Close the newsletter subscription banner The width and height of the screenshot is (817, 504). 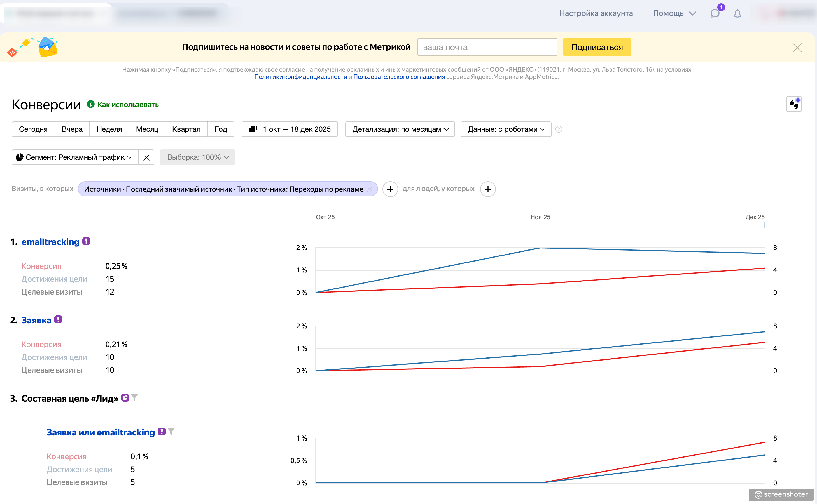pyautogui.click(x=797, y=48)
